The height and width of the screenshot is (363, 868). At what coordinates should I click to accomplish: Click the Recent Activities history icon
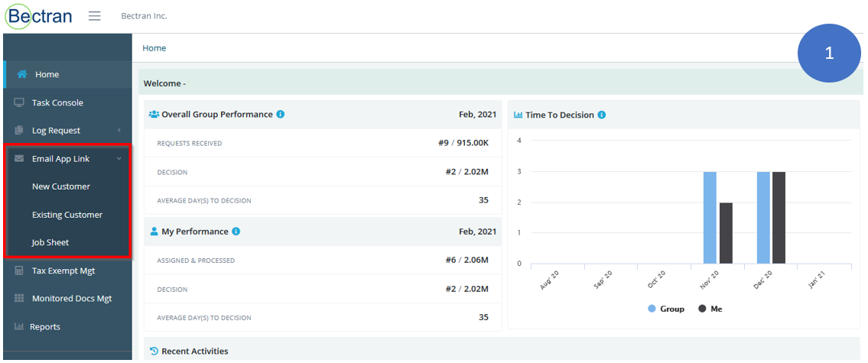(x=154, y=351)
